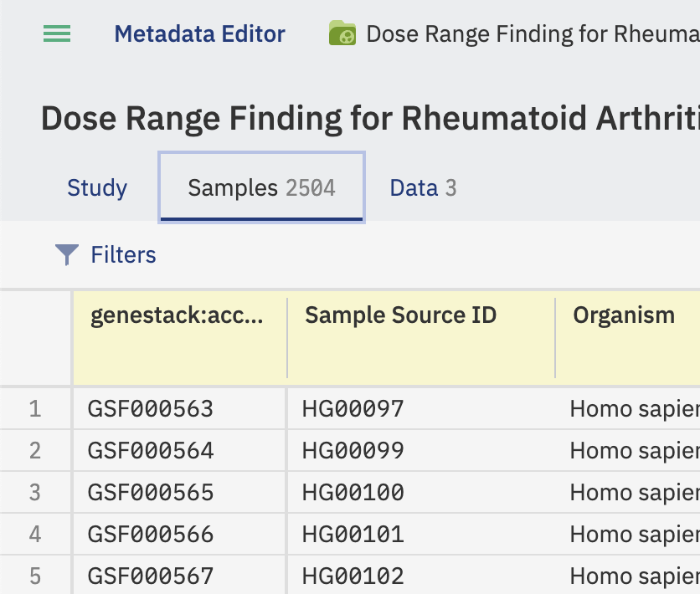This screenshot has width=700, height=594.
Task: Open the hamburger menu icon
Action: (57, 34)
